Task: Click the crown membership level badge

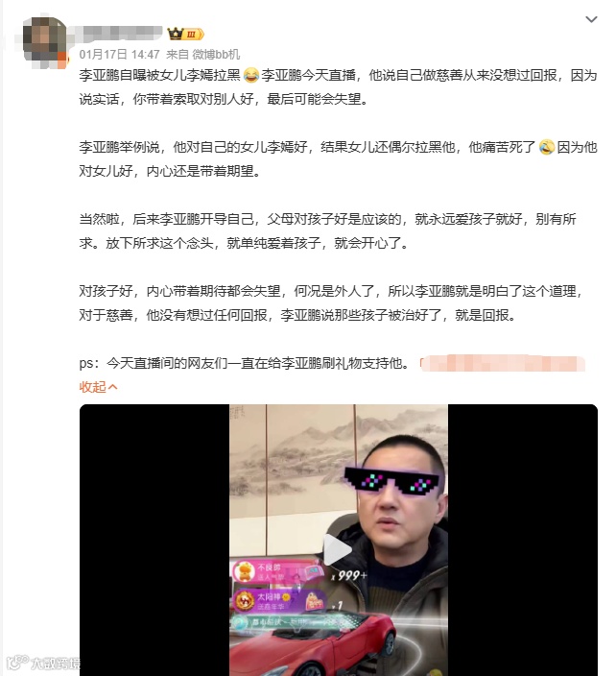Action: point(185,34)
